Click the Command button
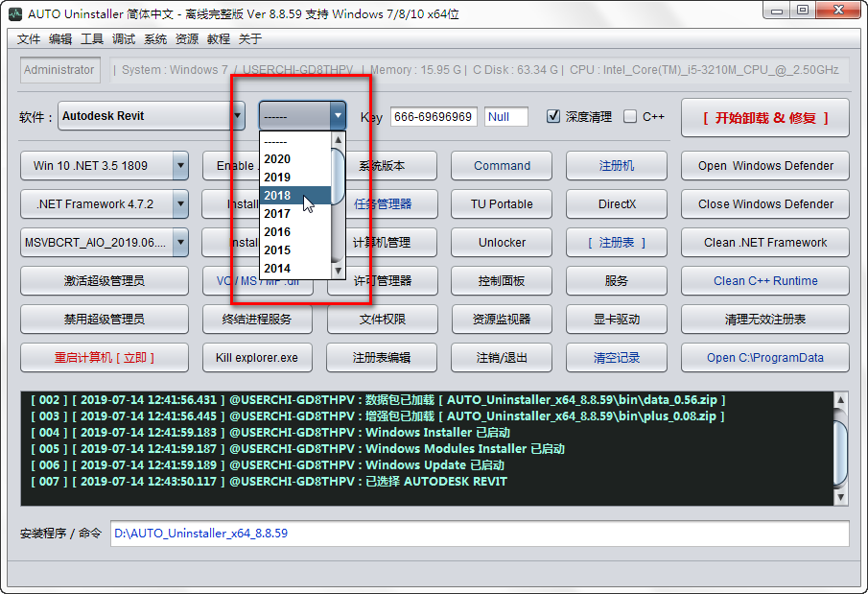 tap(502, 166)
